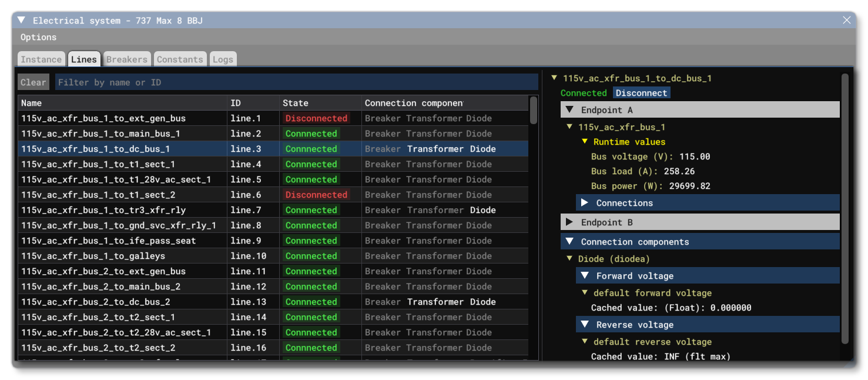The width and height of the screenshot is (868, 380).
Task: Click Clear to reset the filter
Action: coord(33,82)
